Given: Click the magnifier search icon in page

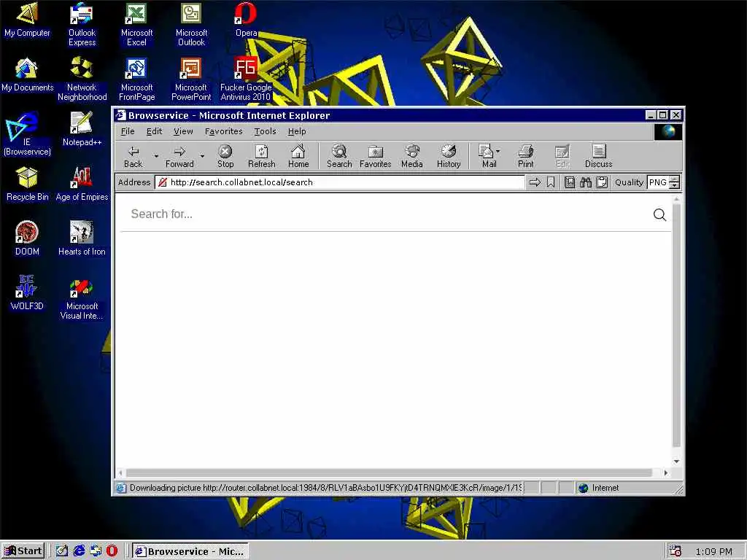Looking at the screenshot, I should [659, 215].
